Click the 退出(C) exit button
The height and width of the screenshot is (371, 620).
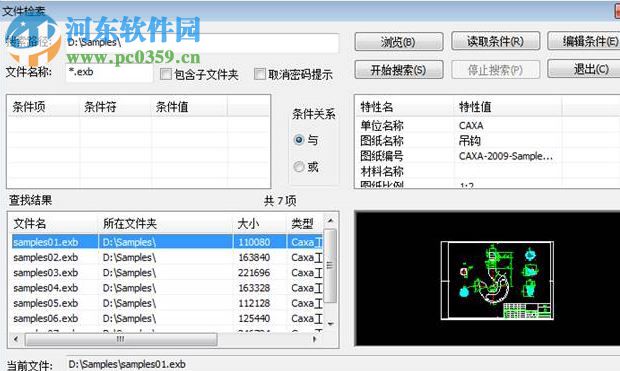584,69
